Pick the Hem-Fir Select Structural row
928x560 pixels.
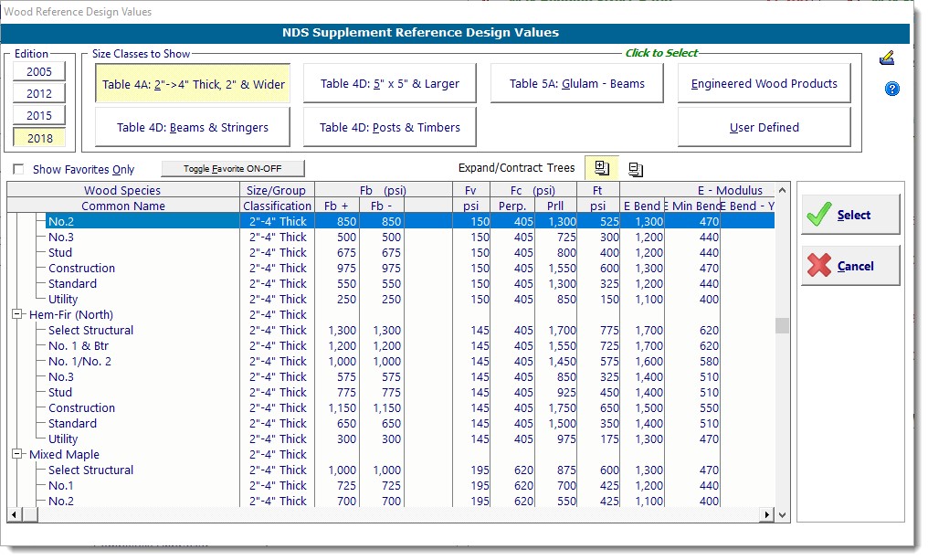pyautogui.click(x=91, y=330)
